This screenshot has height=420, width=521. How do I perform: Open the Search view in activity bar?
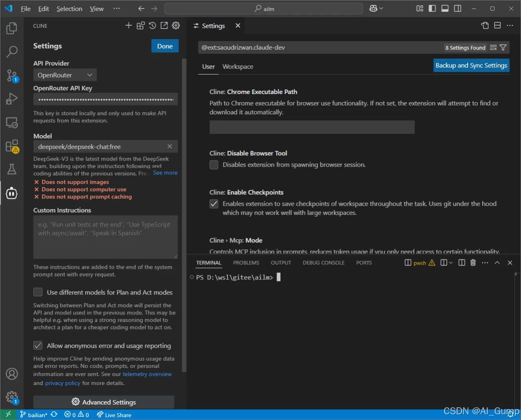coord(12,51)
